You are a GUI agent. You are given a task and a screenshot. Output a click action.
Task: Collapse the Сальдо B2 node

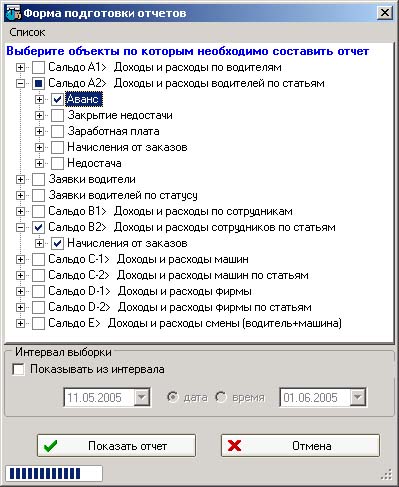point(20,227)
